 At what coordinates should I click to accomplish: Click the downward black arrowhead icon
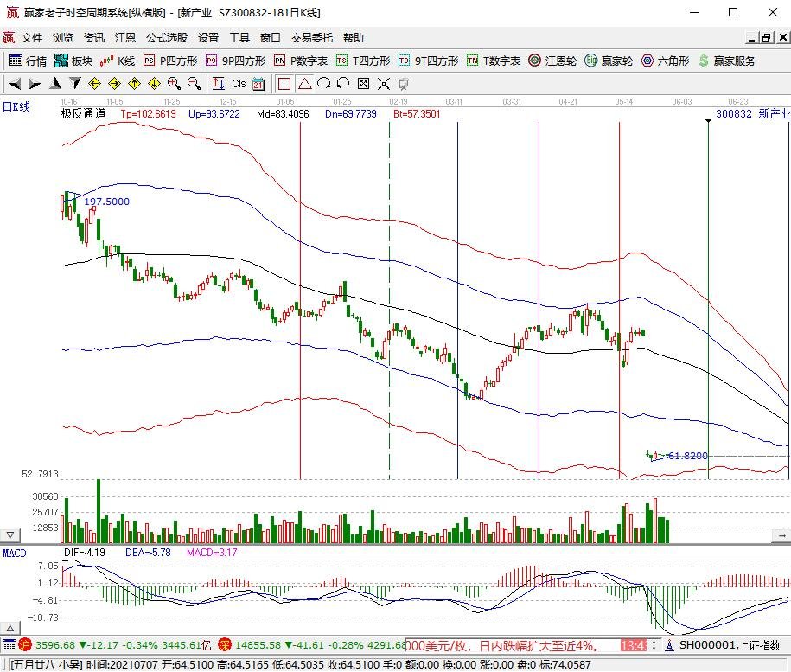pos(75,84)
